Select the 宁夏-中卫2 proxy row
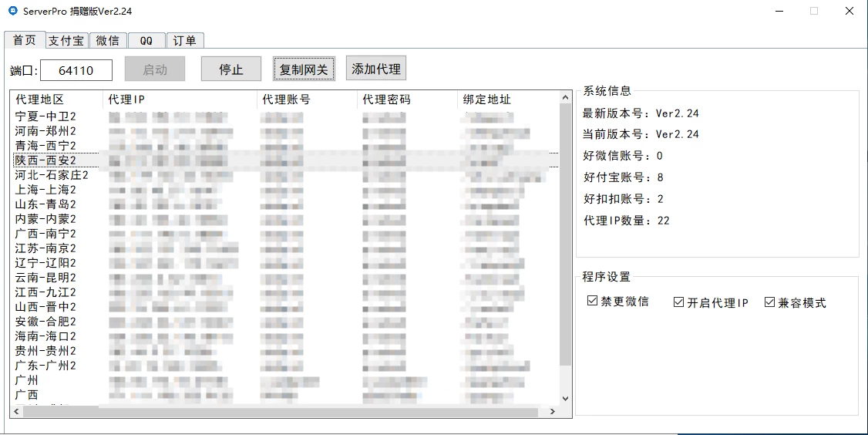 (x=45, y=116)
